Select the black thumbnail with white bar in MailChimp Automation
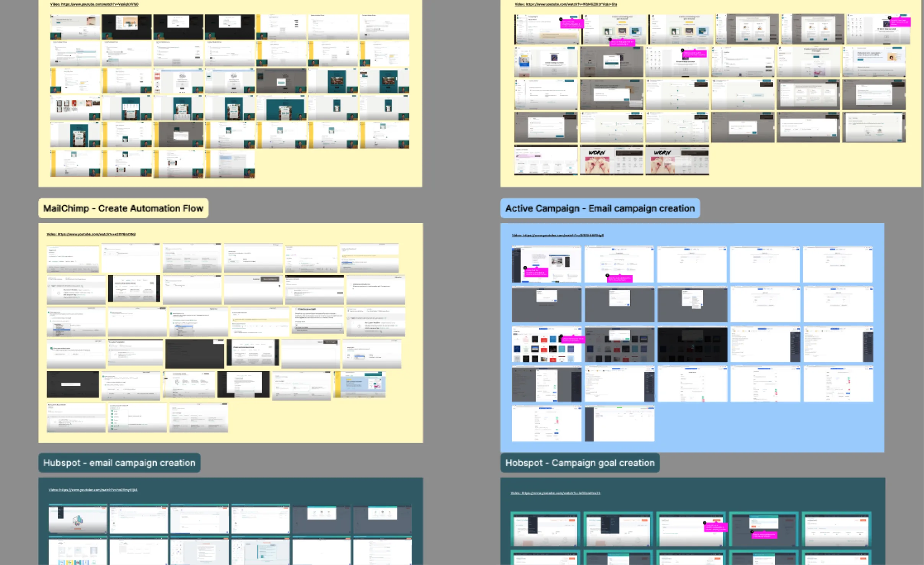 73,384
